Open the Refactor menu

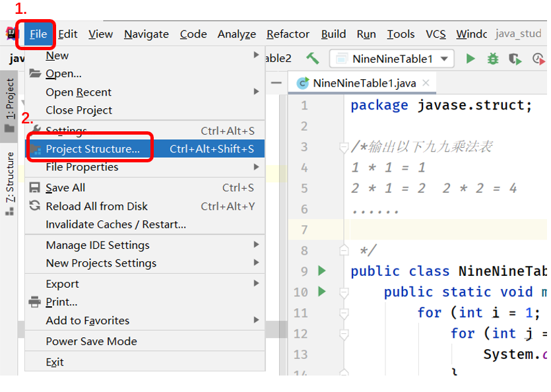(x=288, y=34)
